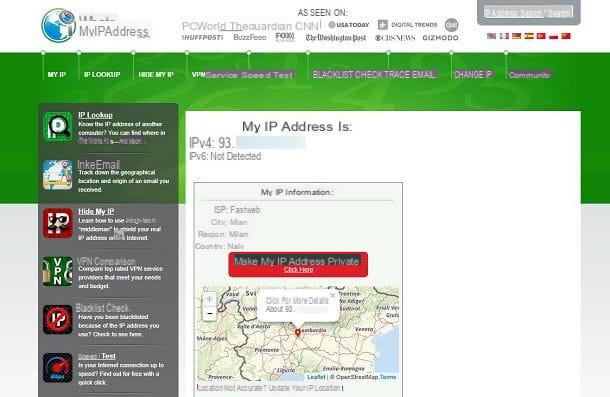The height and width of the screenshot is (397, 610).
Task: Open the IP LOOKUP navigation item
Action: point(102,74)
